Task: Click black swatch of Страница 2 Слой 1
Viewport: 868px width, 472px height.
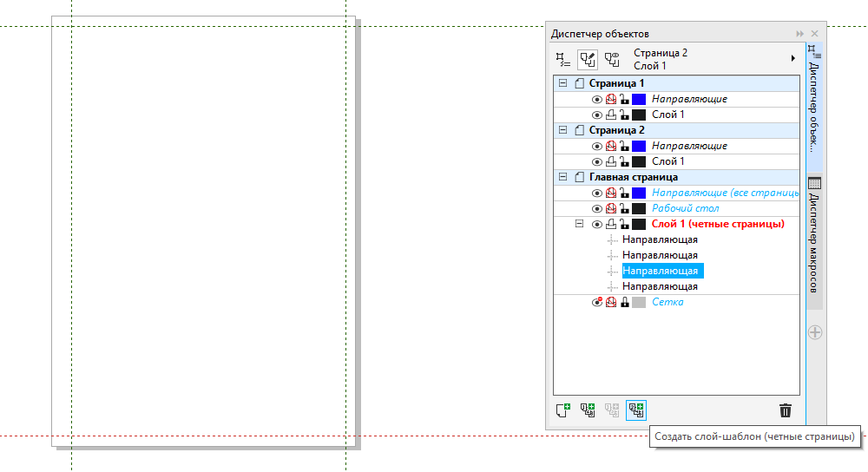Action: 639,161
